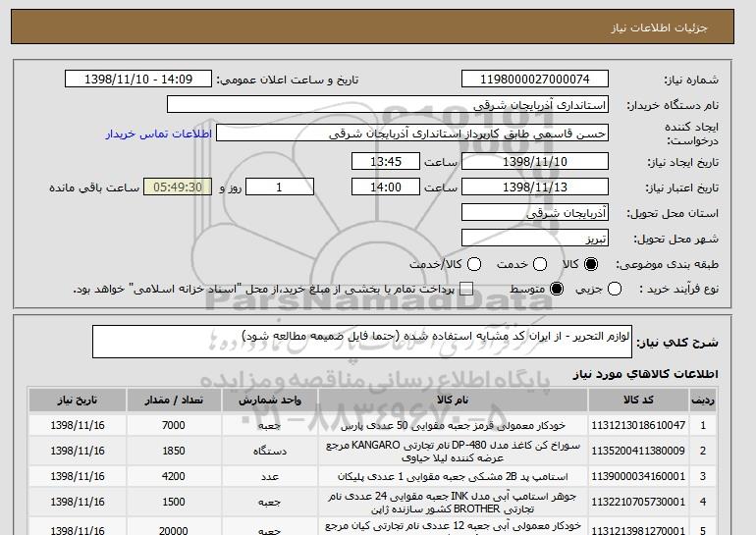Click item code 113121301861​0047 in row 1

click(x=638, y=425)
